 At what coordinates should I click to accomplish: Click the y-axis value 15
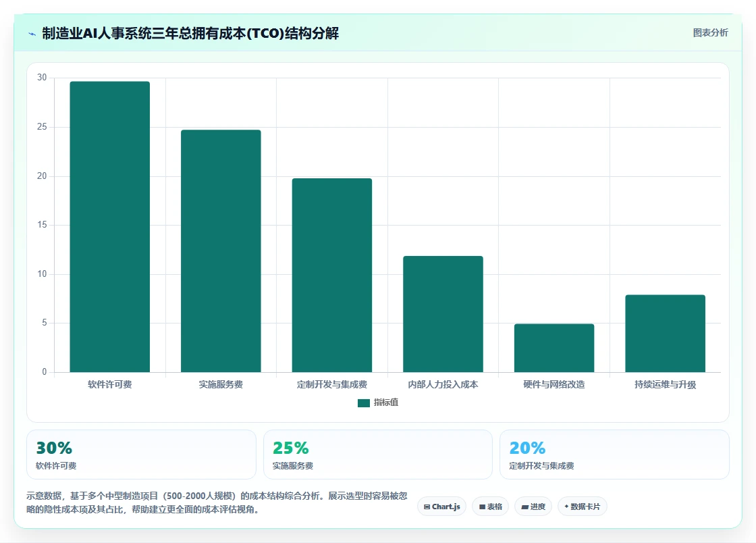(42, 225)
